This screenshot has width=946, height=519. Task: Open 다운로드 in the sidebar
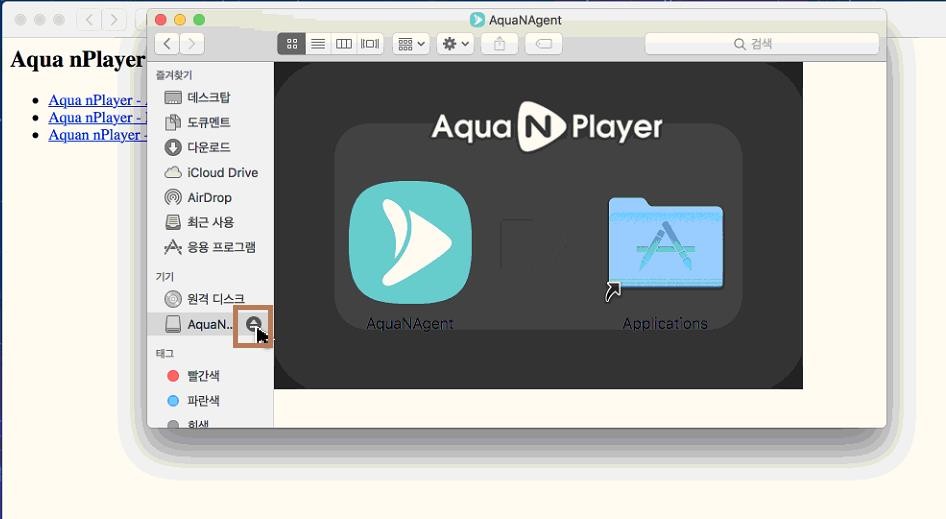click(209, 147)
